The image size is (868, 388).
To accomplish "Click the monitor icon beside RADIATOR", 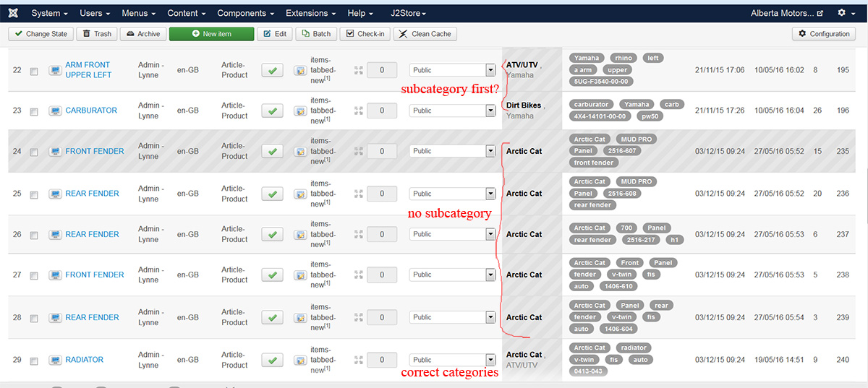I will (x=56, y=360).
